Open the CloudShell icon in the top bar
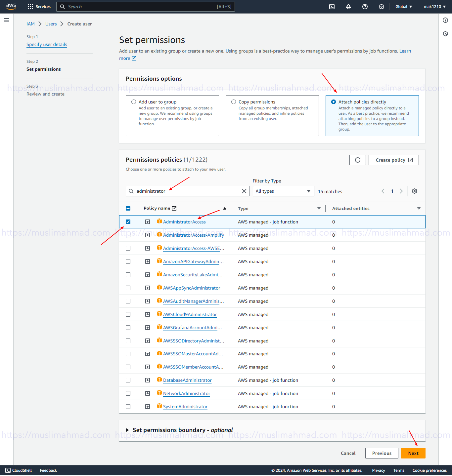 pyautogui.click(x=332, y=7)
